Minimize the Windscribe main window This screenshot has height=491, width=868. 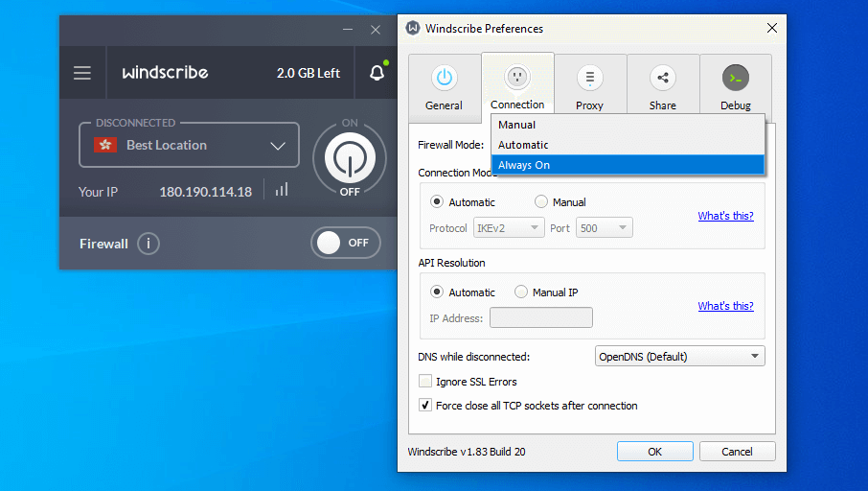[x=348, y=30]
